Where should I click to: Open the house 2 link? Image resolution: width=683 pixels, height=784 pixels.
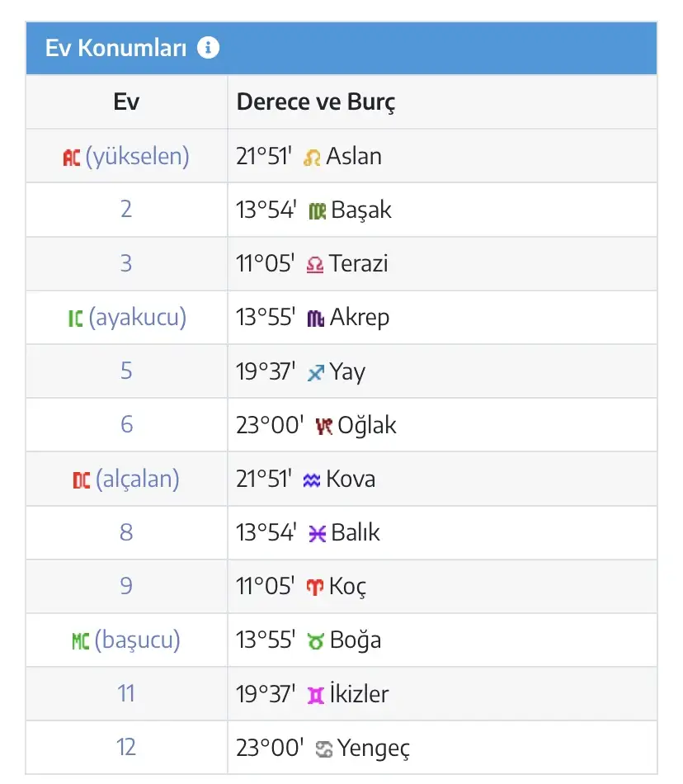pyautogui.click(x=126, y=210)
